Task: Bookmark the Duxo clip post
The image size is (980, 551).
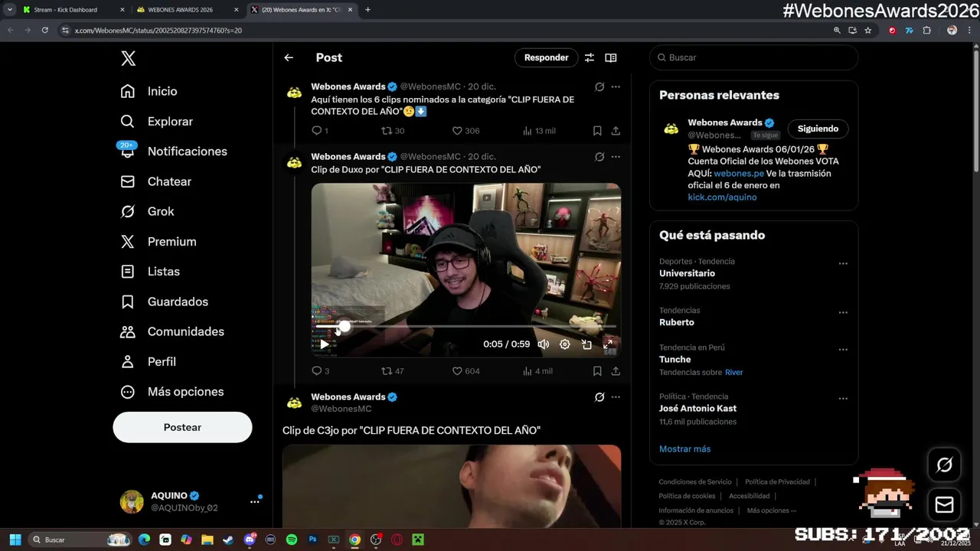Action: click(597, 371)
